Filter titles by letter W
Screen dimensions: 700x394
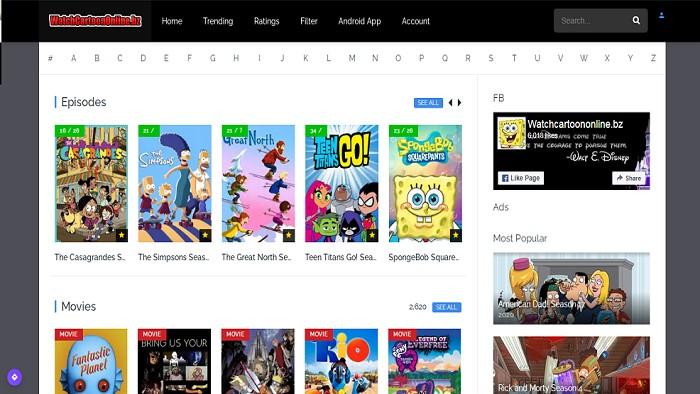point(584,58)
